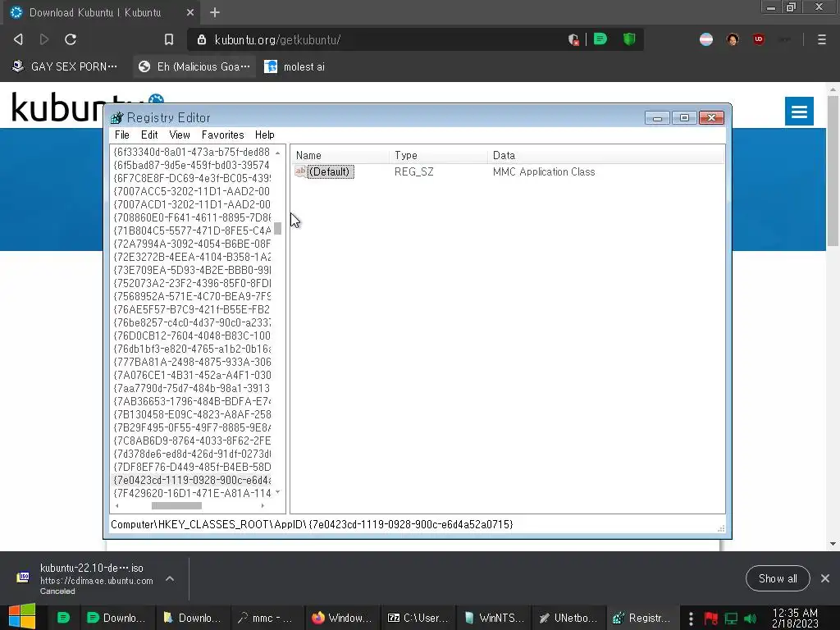This screenshot has height=630, width=840.
Task: Close the Download Kubuntu tab
Action: (x=189, y=12)
